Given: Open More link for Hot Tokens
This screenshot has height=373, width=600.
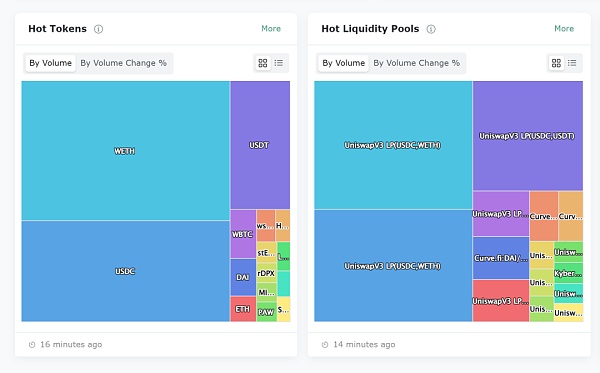Looking at the screenshot, I should pos(271,29).
